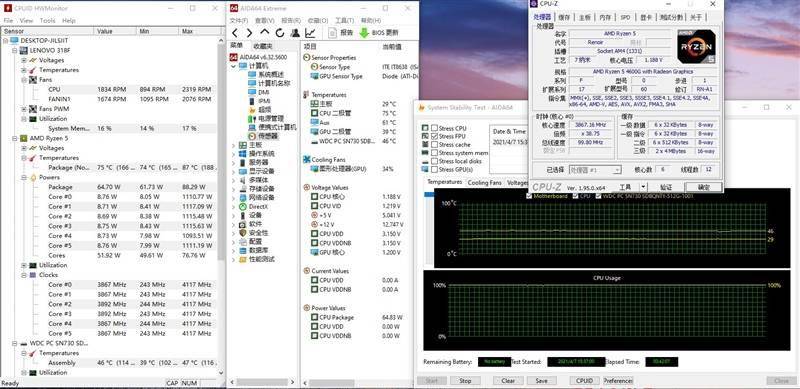The width and height of the screenshot is (800, 389).
Task: Open the 文件(F) menu in AIDA64
Action: coord(238,20)
